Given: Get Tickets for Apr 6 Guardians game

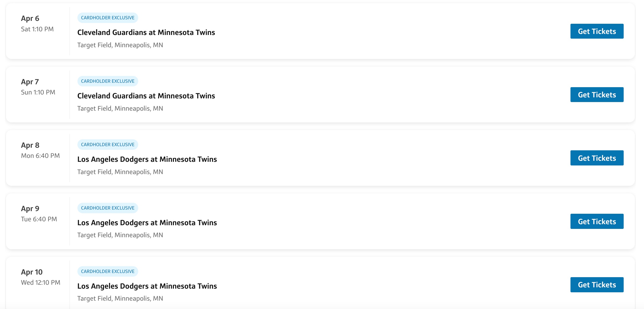Looking at the screenshot, I should click(597, 31).
